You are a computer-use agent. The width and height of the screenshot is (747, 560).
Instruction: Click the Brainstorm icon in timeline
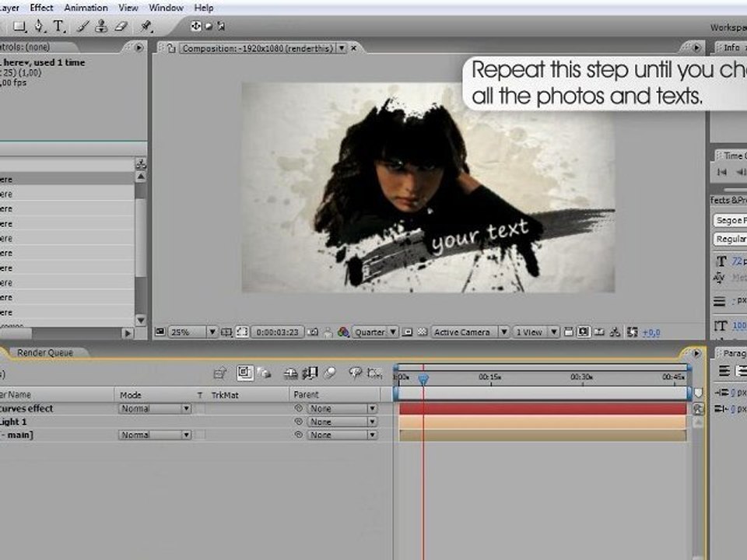coord(355,373)
